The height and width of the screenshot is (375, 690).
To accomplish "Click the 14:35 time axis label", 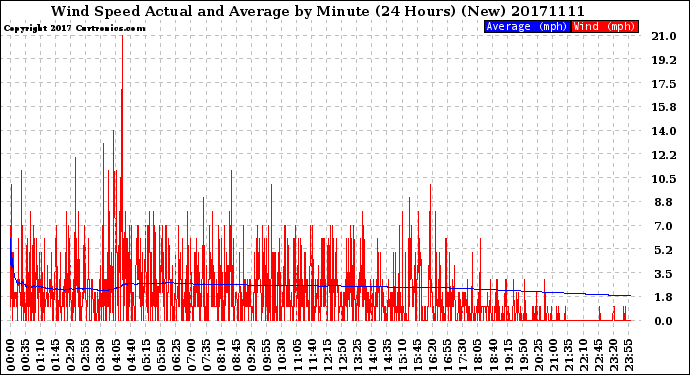I will point(387,355).
